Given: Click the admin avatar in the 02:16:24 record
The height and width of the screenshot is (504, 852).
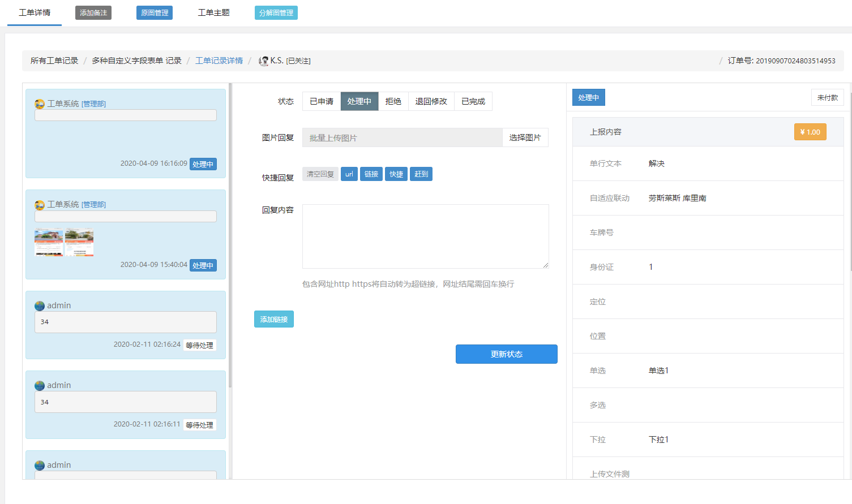Looking at the screenshot, I should 40,306.
